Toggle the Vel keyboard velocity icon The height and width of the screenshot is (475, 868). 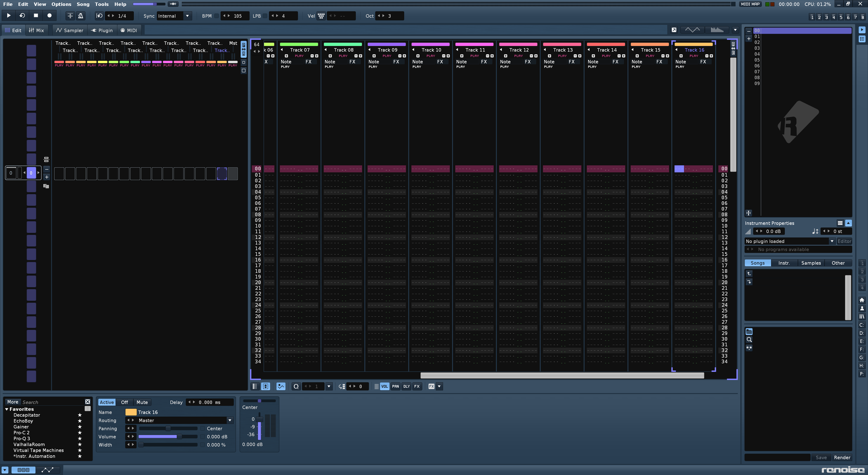coord(321,16)
